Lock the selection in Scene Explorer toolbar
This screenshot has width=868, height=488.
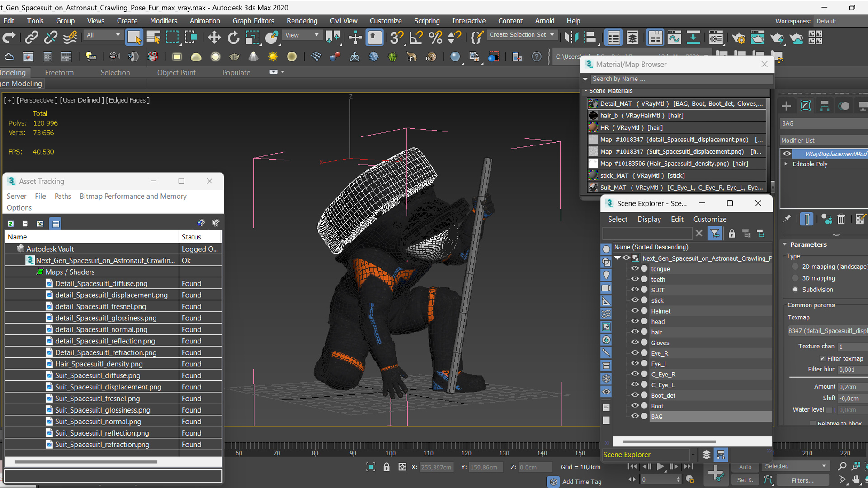point(731,234)
